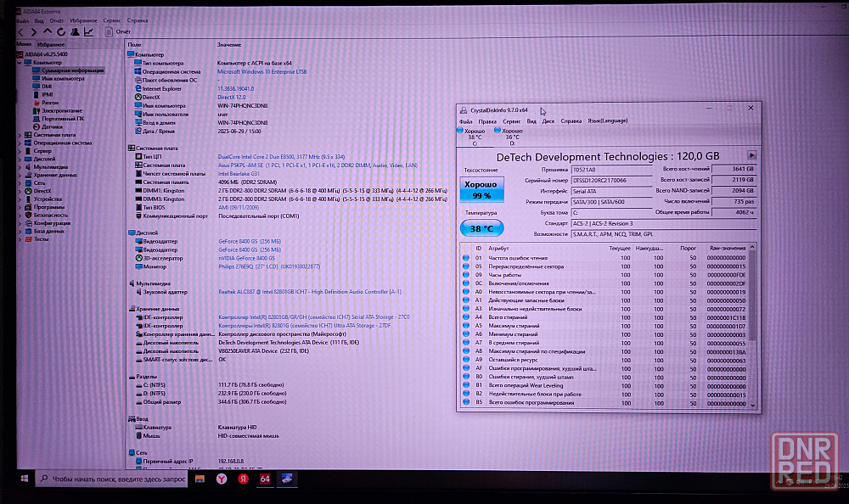Click the AIDA64 toolbar forward arrow
Viewport: 849px width, 504px height.
click(x=34, y=32)
